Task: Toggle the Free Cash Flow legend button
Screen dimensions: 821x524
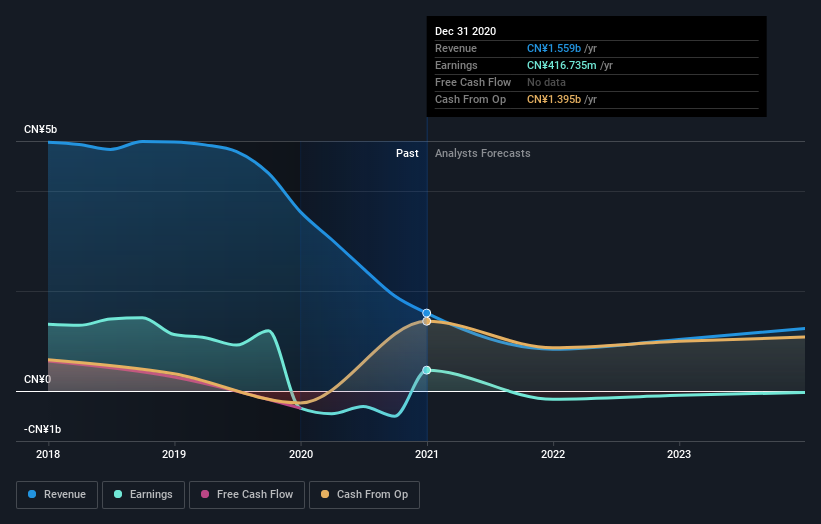Action: pyautogui.click(x=247, y=495)
